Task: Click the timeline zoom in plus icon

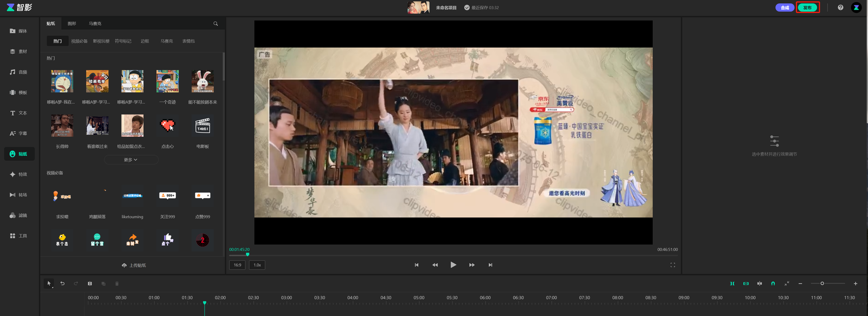Action: tap(856, 283)
